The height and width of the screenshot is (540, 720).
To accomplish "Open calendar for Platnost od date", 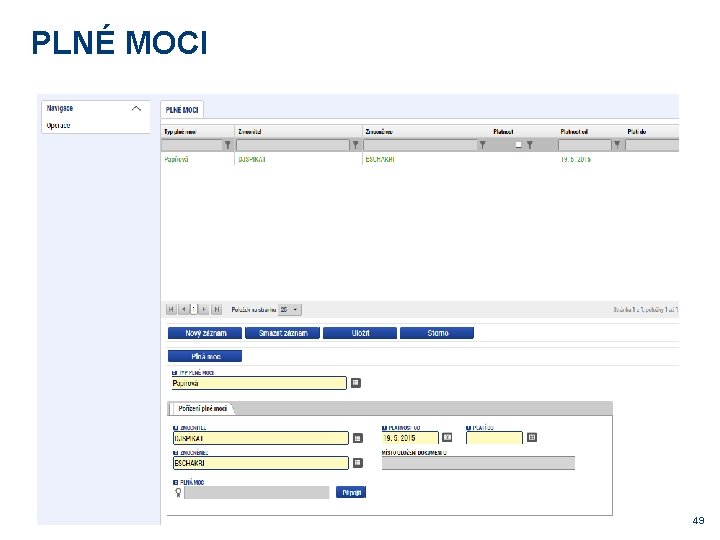I will pos(447,437).
